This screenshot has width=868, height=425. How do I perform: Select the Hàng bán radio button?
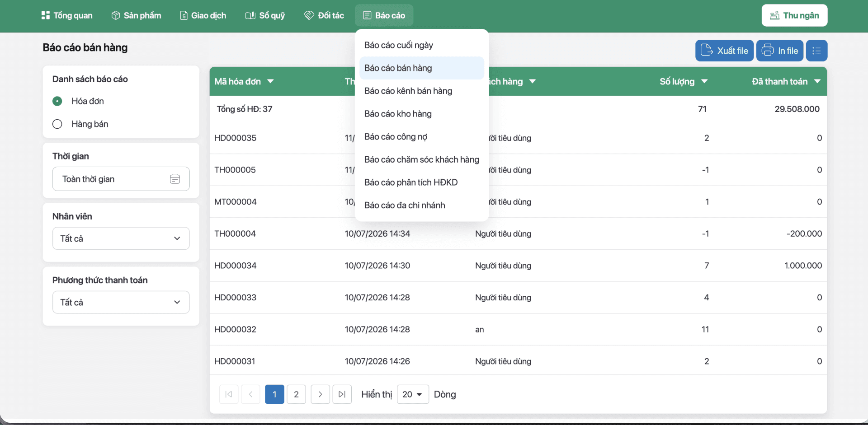57,124
